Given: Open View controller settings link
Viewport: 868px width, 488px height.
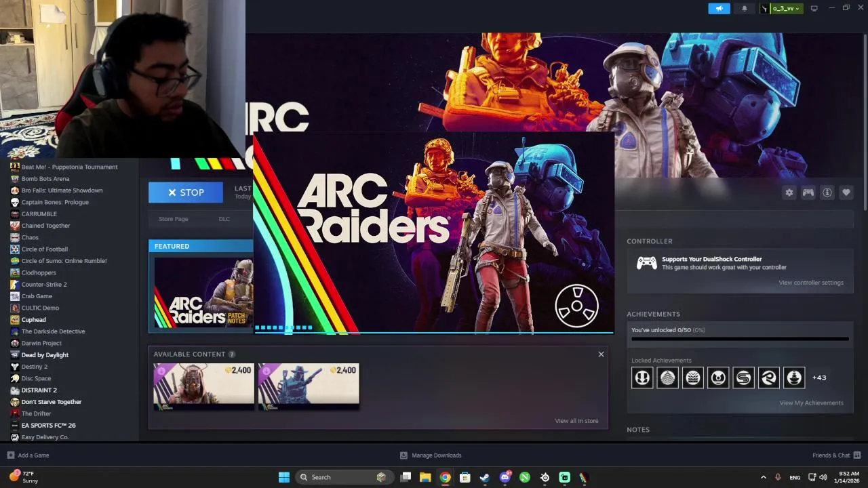Looking at the screenshot, I should (811, 283).
